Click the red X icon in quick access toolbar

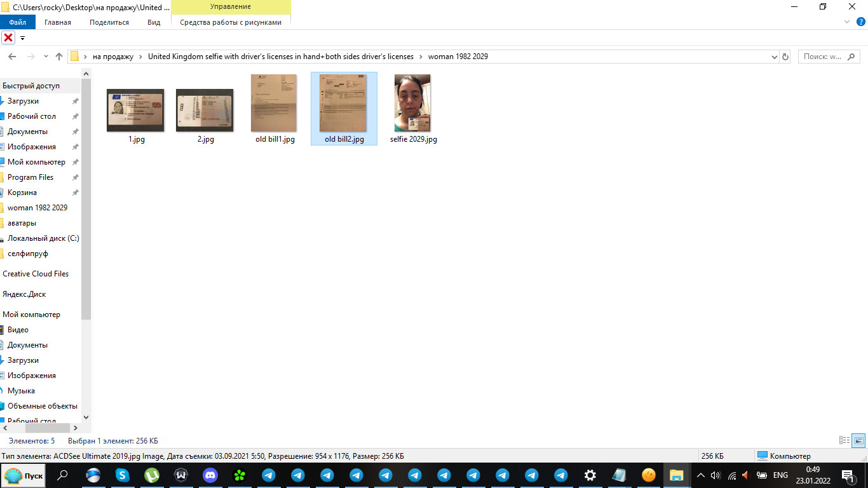[x=8, y=37]
